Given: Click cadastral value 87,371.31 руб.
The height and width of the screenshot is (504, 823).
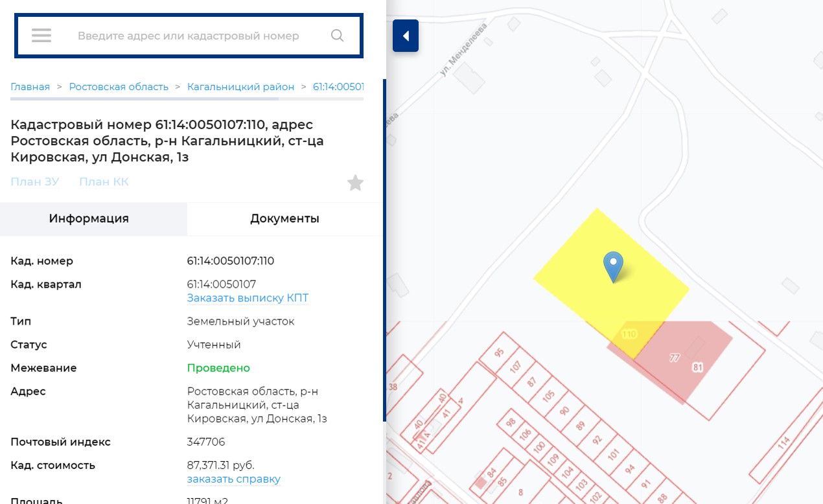Looking at the screenshot, I should point(221,465).
